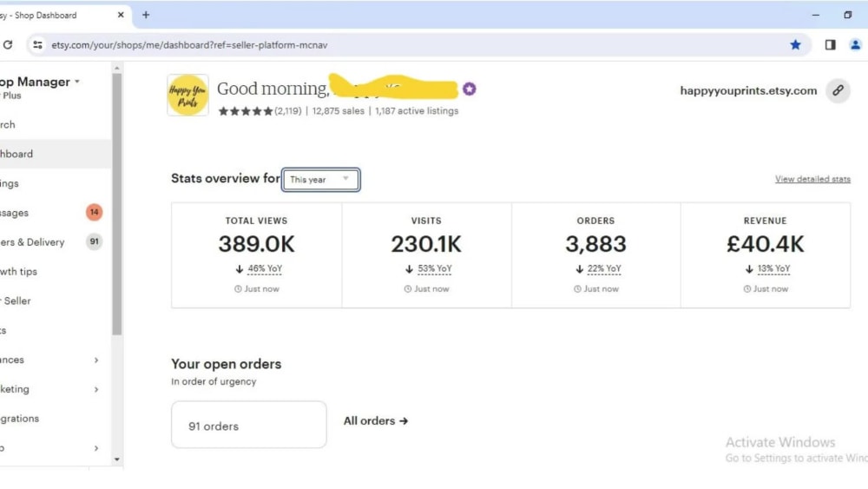868x489 pixels.
Task: Open the browser profile avatar icon
Action: click(x=855, y=45)
